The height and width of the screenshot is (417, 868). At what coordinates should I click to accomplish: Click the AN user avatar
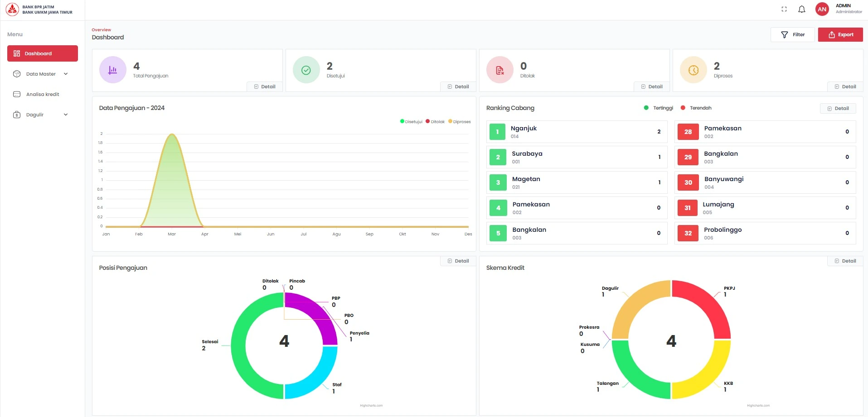tap(822, 9)
